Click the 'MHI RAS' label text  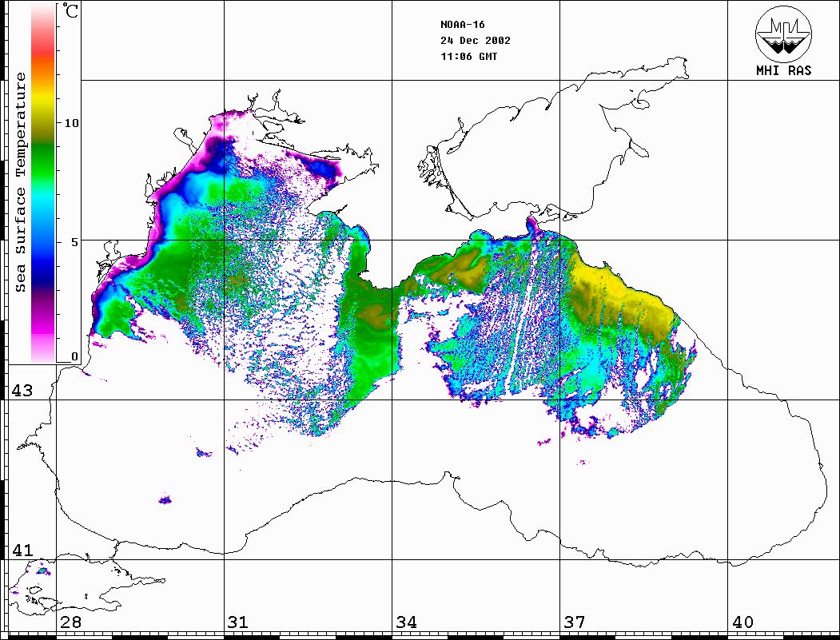tap(783, 70)
